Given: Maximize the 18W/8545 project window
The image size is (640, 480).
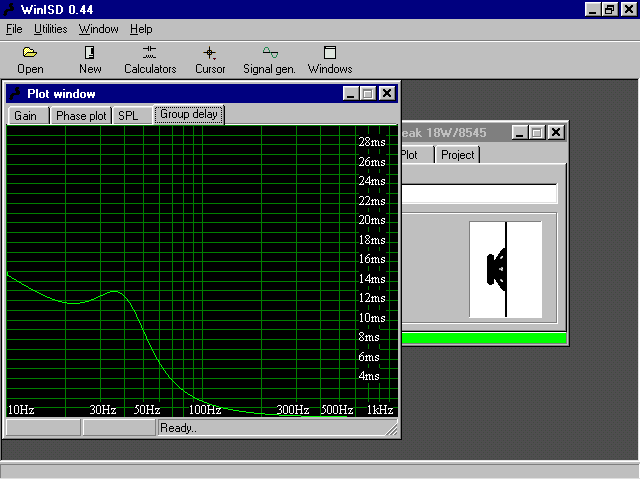Looking at the screenshot, I should click(x=537, y=133).
